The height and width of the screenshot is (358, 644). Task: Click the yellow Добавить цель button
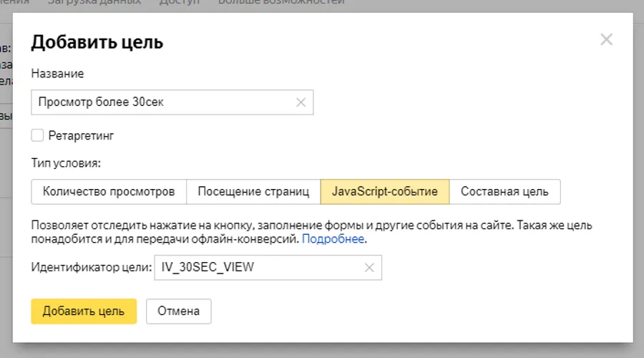pos(84,311)
